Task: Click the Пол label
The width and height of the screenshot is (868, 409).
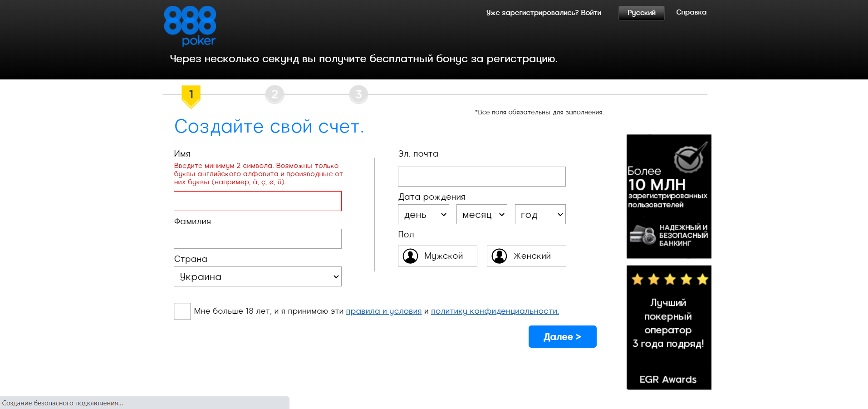Action: click(406, 235)
